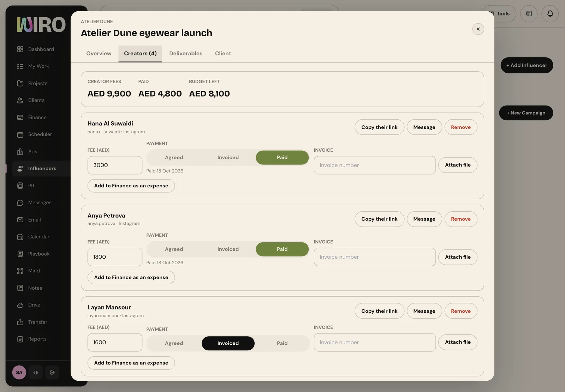Viewport: 565px width, 392px height.
Task: Switch to the Overview tab
Action: coord(99,54)
